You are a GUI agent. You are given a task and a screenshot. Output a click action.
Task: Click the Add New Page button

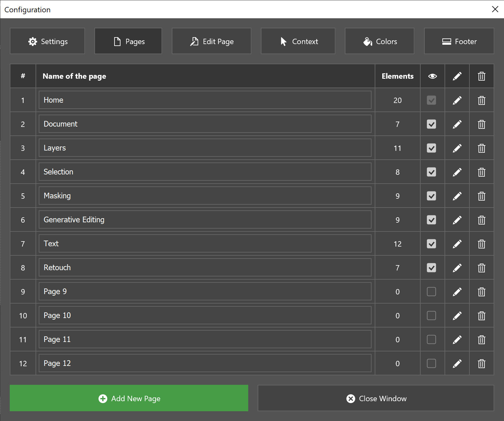129,398
